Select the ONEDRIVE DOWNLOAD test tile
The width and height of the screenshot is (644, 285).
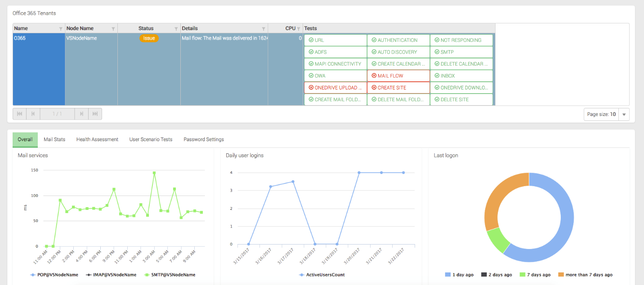(461, 88)
